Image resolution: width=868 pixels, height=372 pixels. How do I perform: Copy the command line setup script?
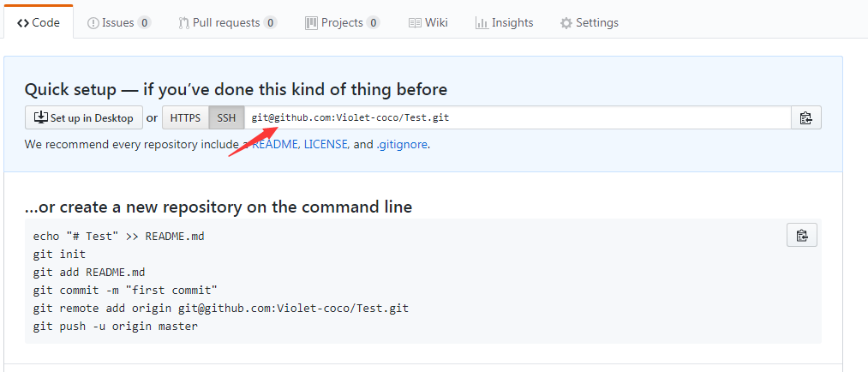801,235
